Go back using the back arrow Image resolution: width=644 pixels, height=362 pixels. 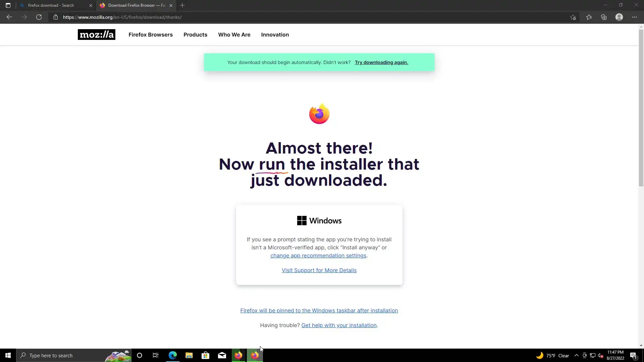9,17
